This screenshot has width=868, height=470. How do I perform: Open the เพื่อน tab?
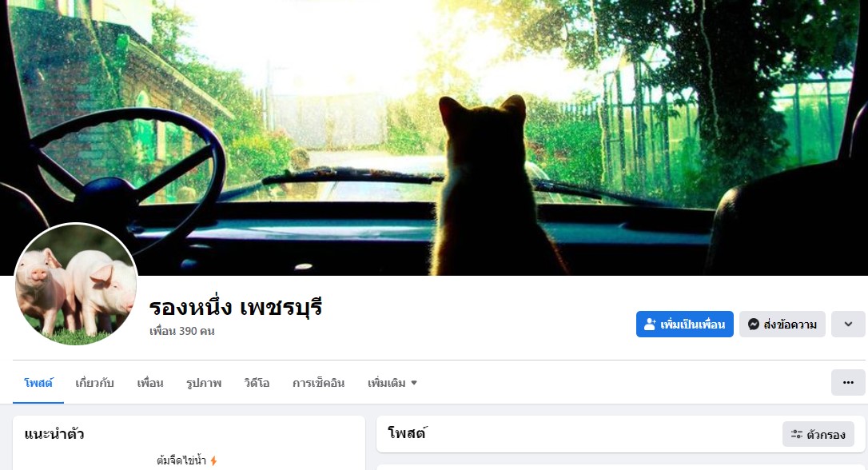pos(150,383)
